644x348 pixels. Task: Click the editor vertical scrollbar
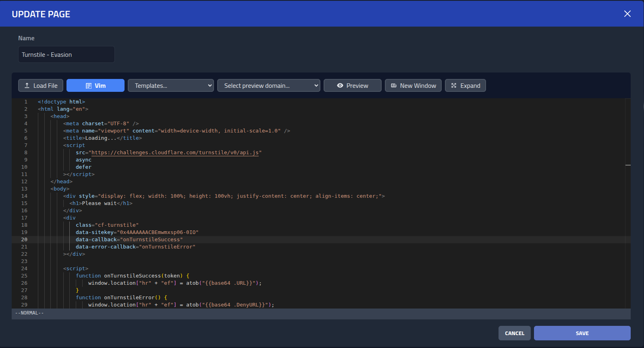point(628,203)
